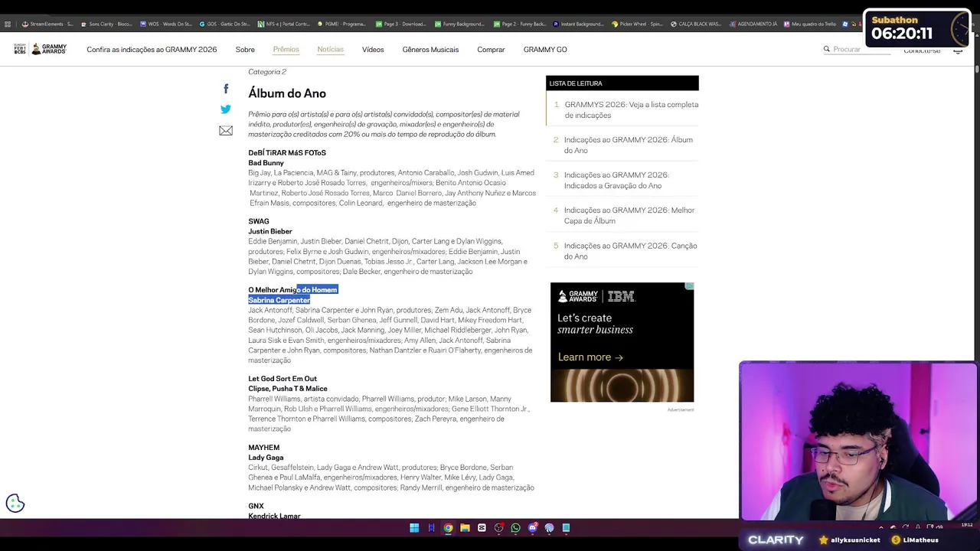Open the pink feather taskbar app
This screenshot has height=551, width=980.
click(549, 528)
